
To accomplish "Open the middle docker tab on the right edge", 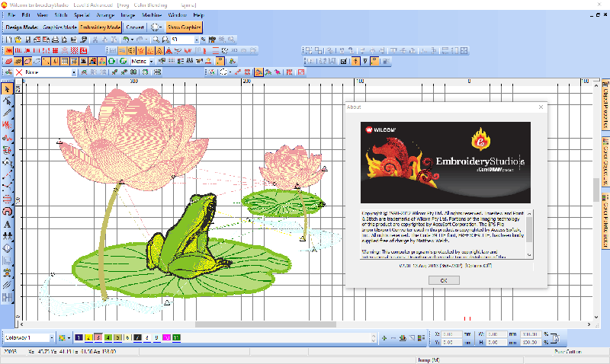I will tap(605, 162).
